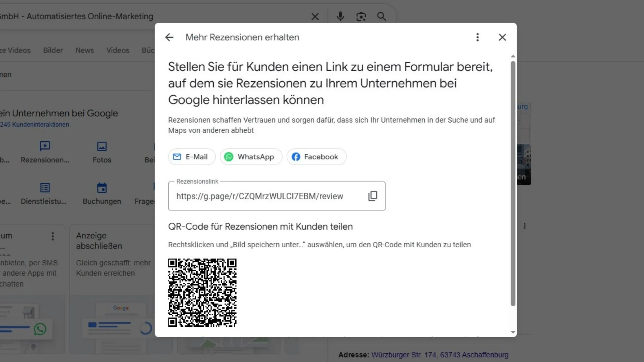Open the dialog overflow three-dot menu
Viewport: 644px width, 362px height.
tap(477, 37)
